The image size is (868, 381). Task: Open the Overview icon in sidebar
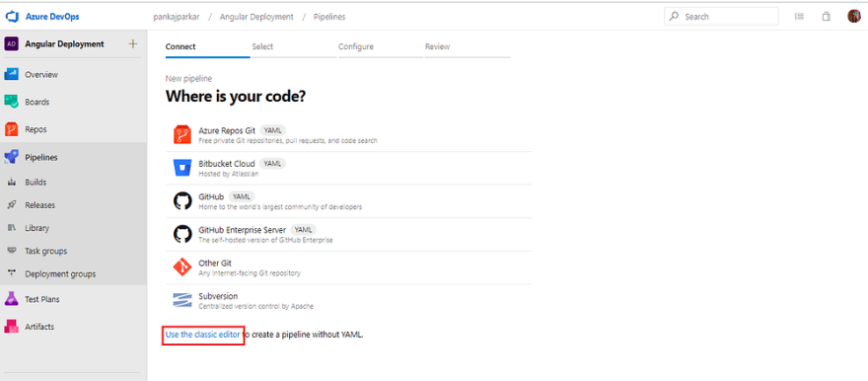tap(12, 75)
